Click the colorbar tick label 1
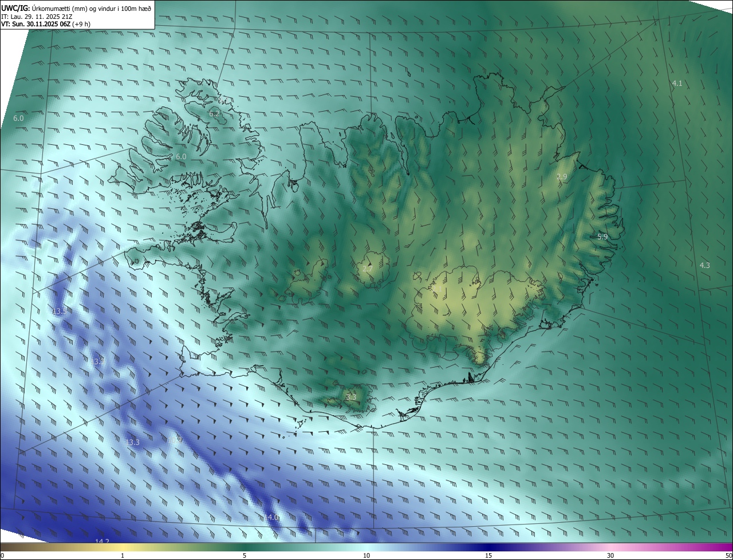This screenshot has width=733, height=560. pos(123,555)
